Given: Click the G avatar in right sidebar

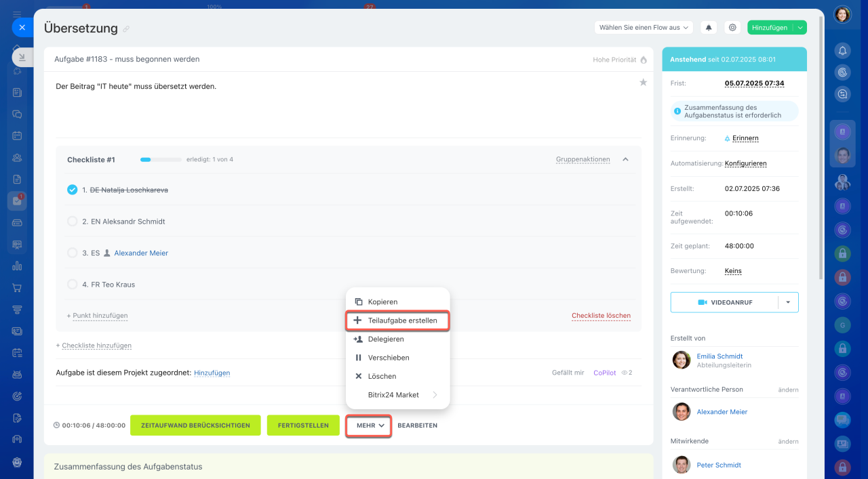Looking at the screenshot, I should click(842, 325).
